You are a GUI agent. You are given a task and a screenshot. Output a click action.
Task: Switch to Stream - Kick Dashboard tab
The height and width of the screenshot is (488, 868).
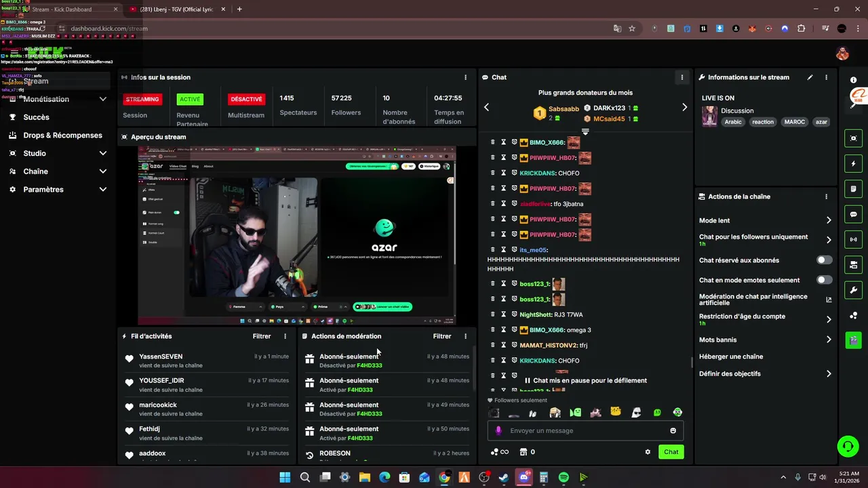[x=62, y=9]
